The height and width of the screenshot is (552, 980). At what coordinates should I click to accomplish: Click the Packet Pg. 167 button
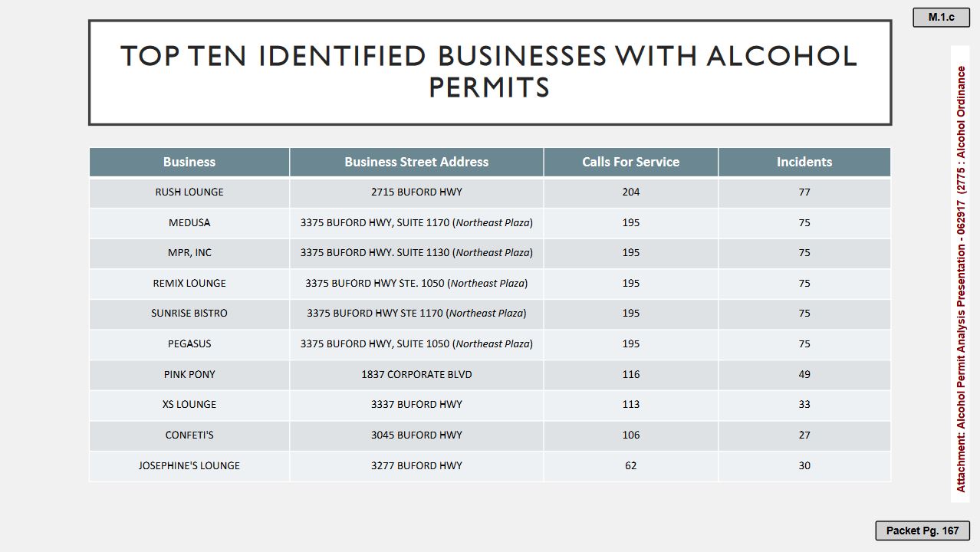[x=922, y=531]
